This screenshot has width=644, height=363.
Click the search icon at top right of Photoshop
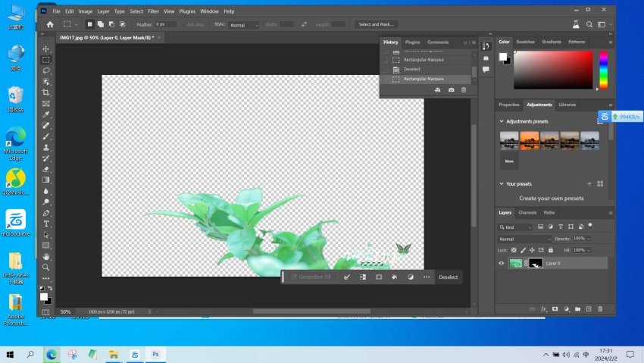pyautogui.click(x=589, y=25)
